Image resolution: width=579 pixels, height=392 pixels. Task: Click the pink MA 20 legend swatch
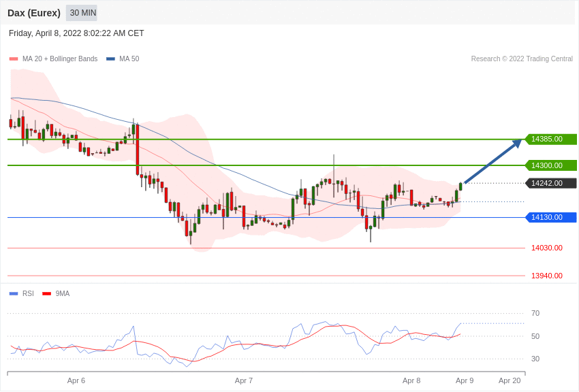click(x=14, y=59)
